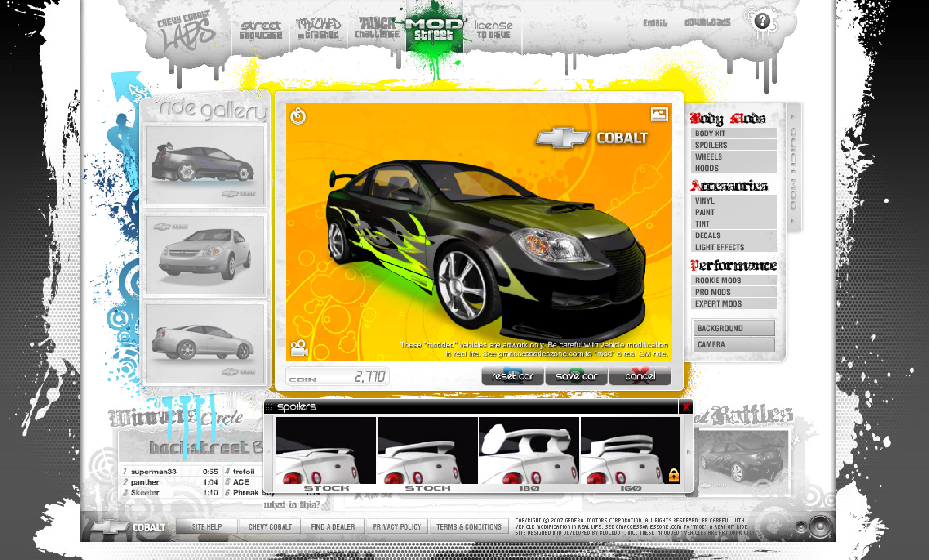Choose the second stock spoiler thumbnail

428,451
